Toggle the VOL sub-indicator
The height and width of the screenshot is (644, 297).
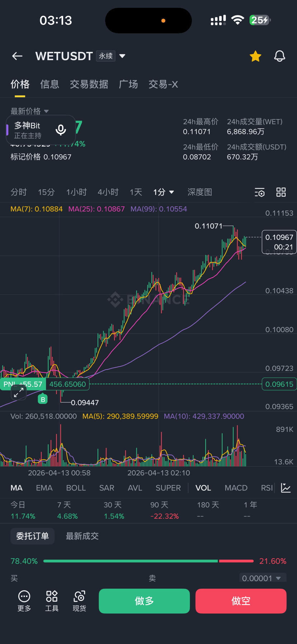click(203, 488)
